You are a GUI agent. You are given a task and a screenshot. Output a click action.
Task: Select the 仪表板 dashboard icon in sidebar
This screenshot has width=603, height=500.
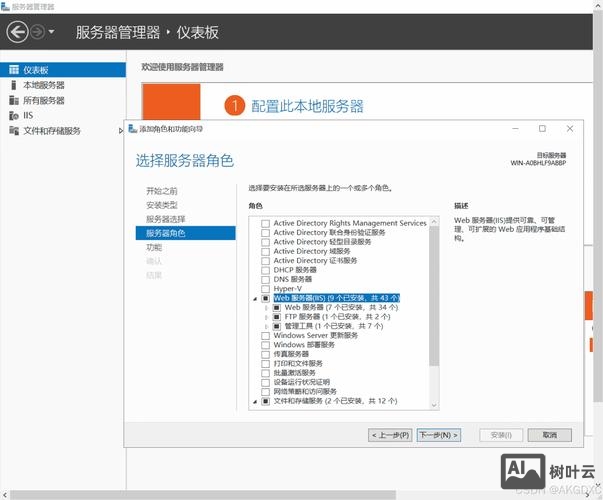[14, 70]
